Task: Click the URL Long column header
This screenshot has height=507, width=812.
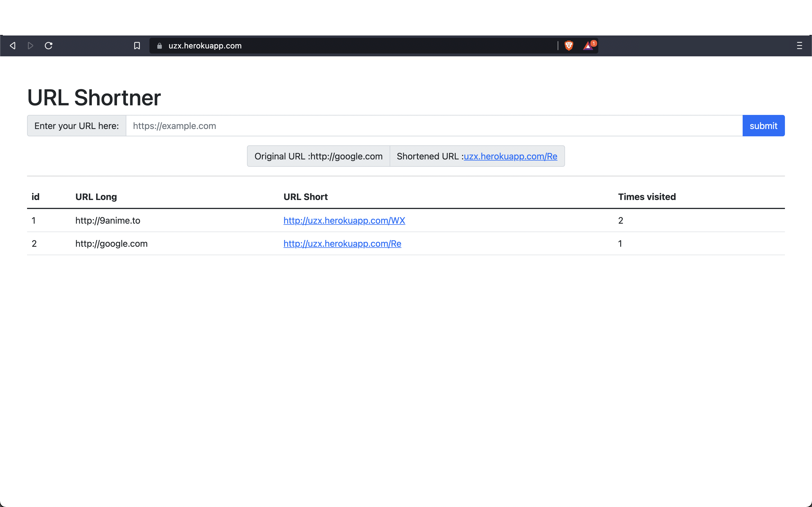Action: click(x=96, y=197)
